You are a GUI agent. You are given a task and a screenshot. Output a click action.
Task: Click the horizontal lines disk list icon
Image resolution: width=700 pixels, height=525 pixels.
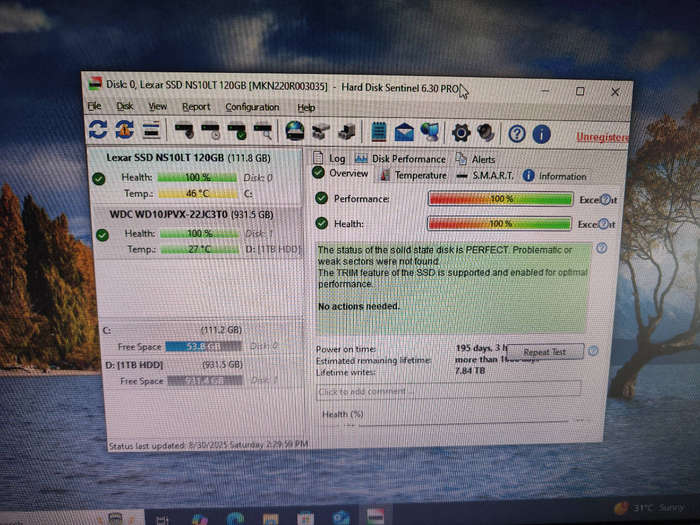click(x=151, y=130)
